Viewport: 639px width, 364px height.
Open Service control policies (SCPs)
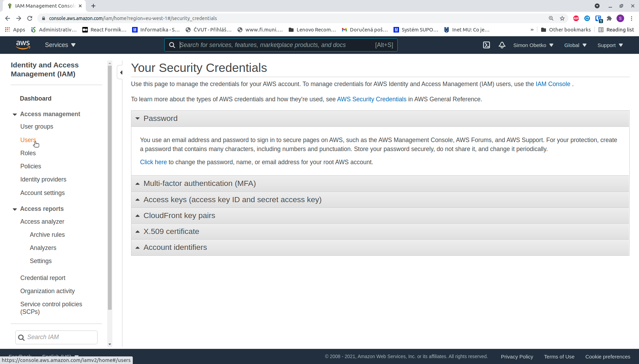[x=51, y=308]
